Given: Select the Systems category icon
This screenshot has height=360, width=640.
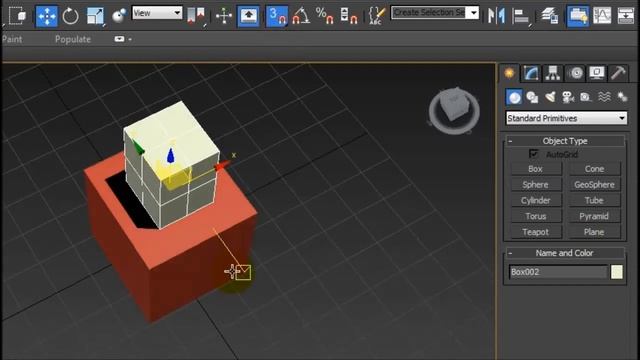Looking at the screenshot, I should pyautogui.click(x=622, y=97).
